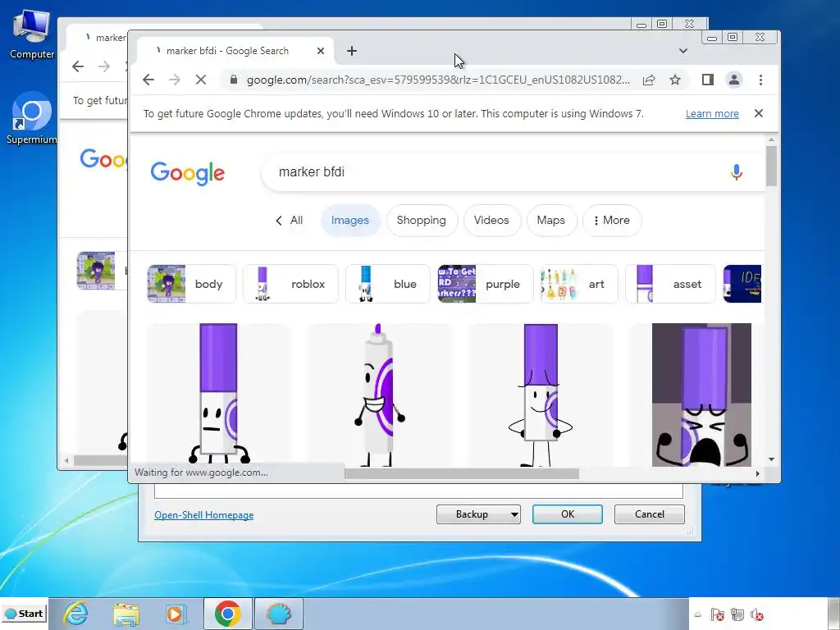Filter images by purple chip

[x=486, y=284]
